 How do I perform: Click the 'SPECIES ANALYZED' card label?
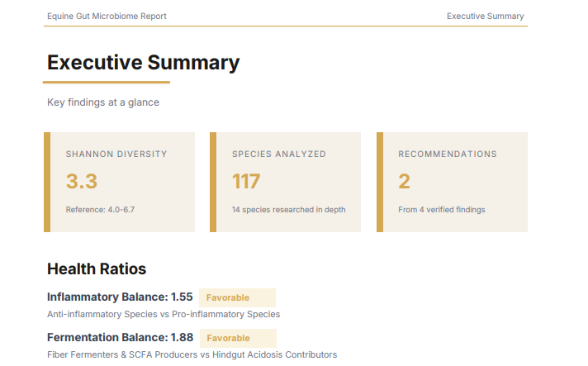point(279,154)
